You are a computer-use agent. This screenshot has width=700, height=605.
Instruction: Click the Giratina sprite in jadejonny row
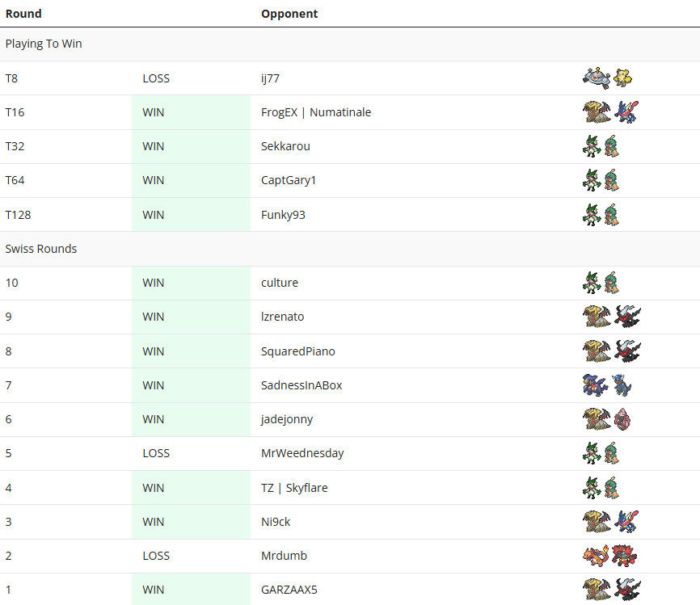(597, 419)
